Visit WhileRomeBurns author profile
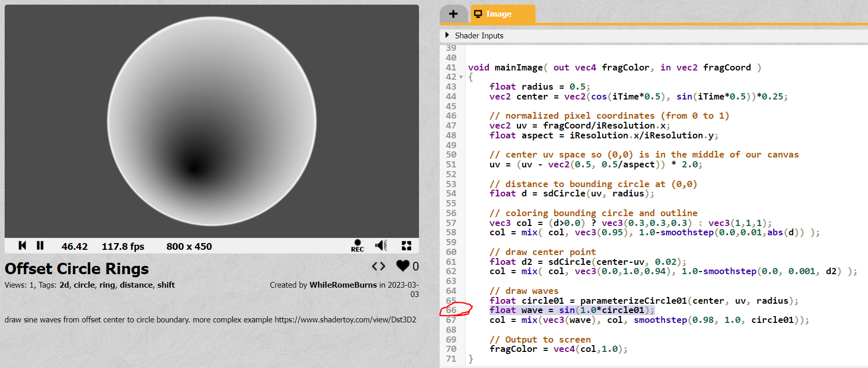This screenshot has height=368, width=868. point(343,285)
